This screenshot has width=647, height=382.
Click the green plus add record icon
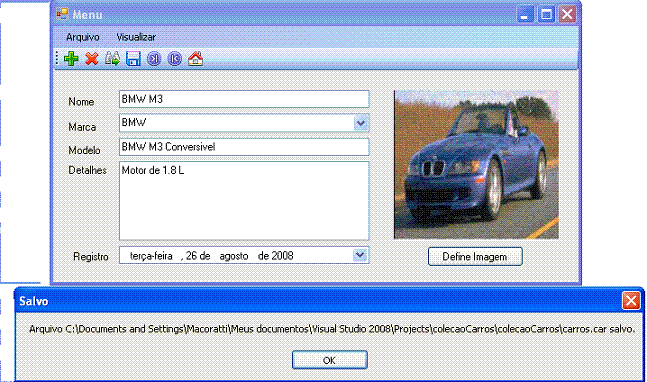click(71, 59)
